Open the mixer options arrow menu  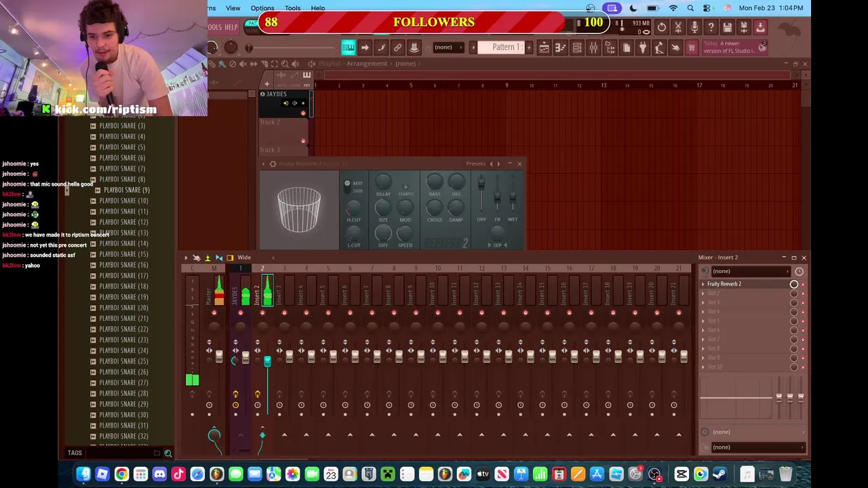tap(186, 258)
